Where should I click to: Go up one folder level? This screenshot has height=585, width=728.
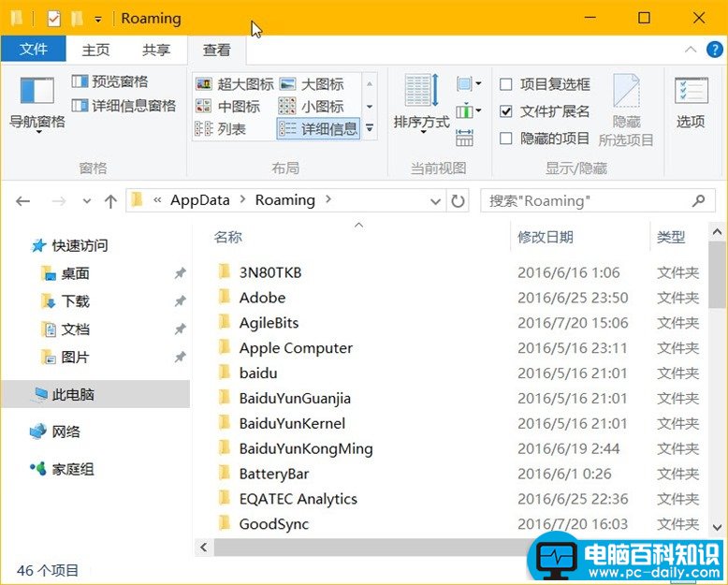point(110,201)
